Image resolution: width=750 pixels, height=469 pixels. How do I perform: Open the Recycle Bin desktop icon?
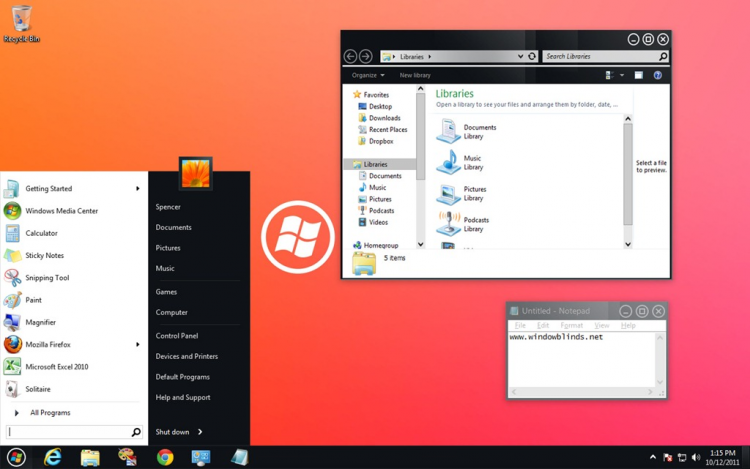pyautogui.click(x=21, y=24)
